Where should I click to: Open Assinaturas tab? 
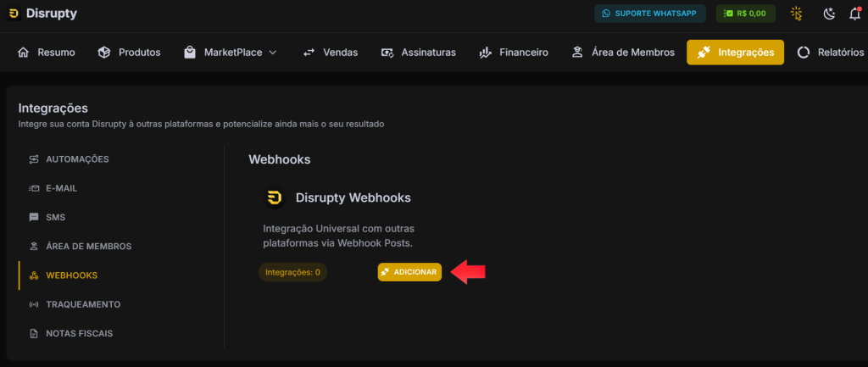(418, 53)
